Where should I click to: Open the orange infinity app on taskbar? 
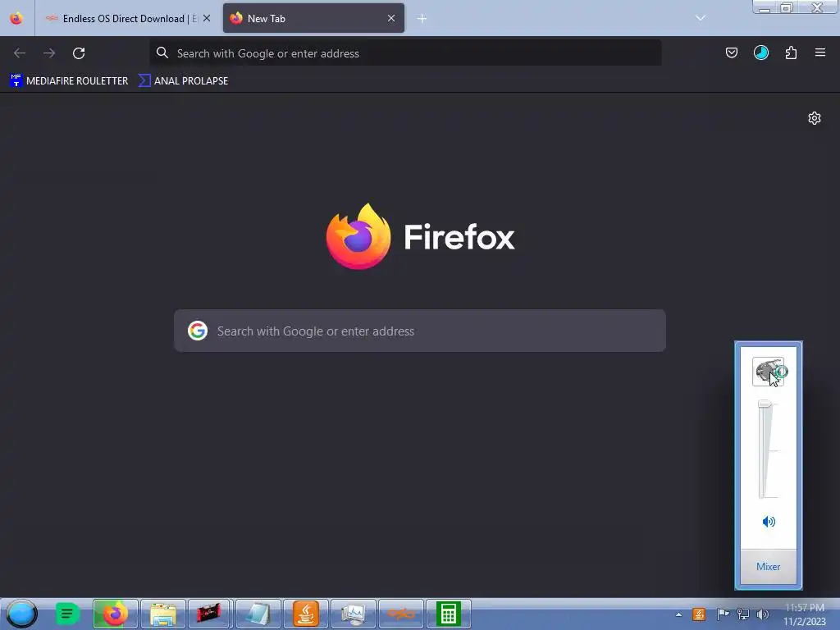click(400, 614)
